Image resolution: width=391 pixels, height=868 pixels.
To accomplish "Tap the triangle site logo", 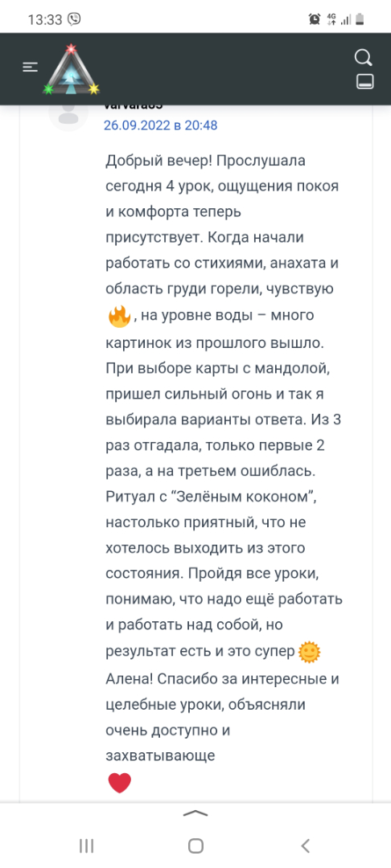I will coord(71,70).
